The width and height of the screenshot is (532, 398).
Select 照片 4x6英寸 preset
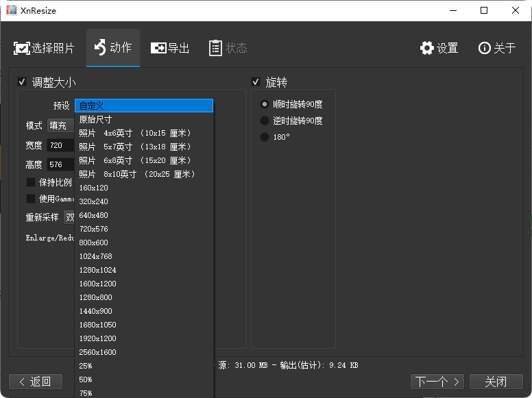coord(144,133)
